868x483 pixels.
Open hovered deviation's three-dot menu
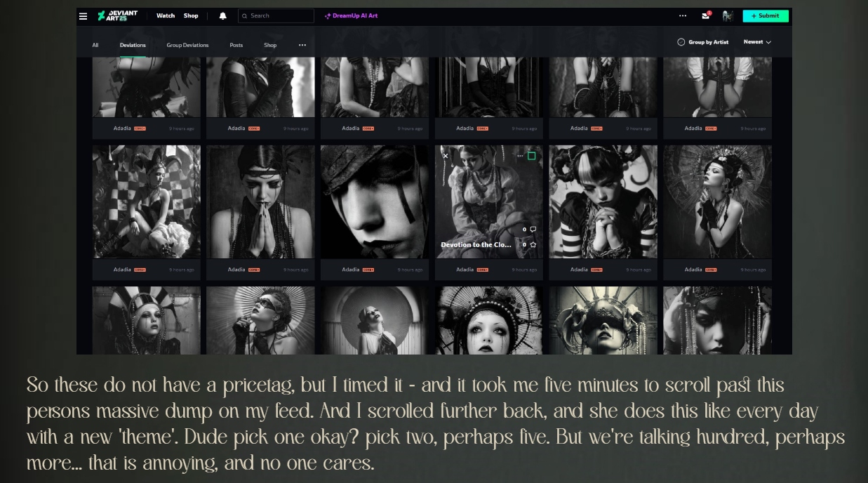click(x=520, y=156)
